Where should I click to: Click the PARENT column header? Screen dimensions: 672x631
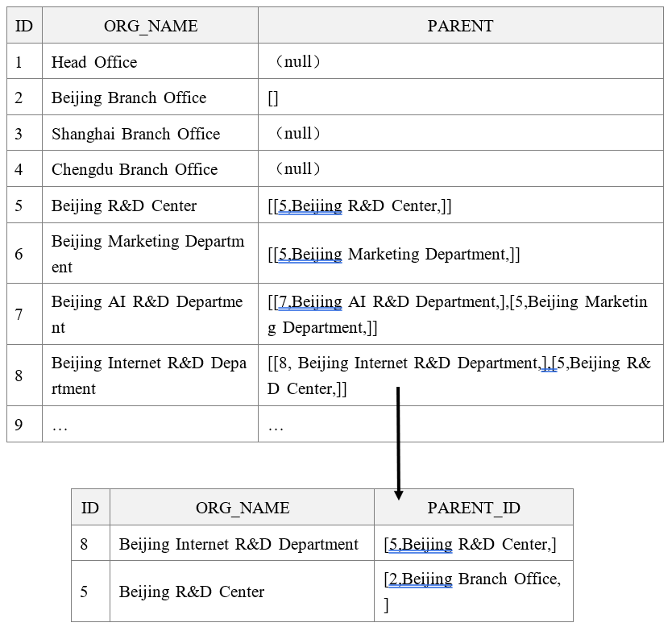click(x=460, y=26)
